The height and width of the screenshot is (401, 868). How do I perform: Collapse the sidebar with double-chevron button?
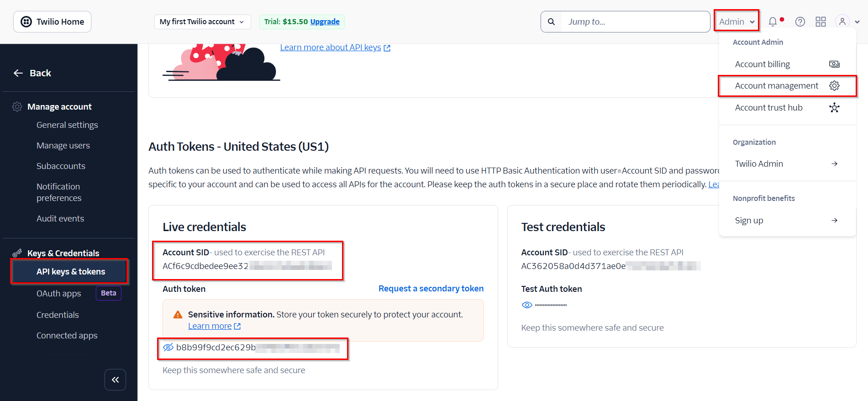(115, 380)
